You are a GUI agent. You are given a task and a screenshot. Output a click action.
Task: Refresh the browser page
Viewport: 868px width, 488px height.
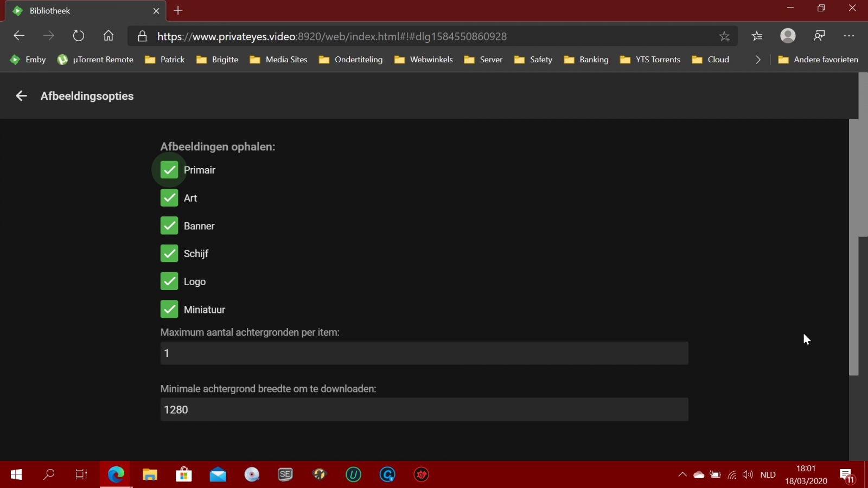(79, 36)
